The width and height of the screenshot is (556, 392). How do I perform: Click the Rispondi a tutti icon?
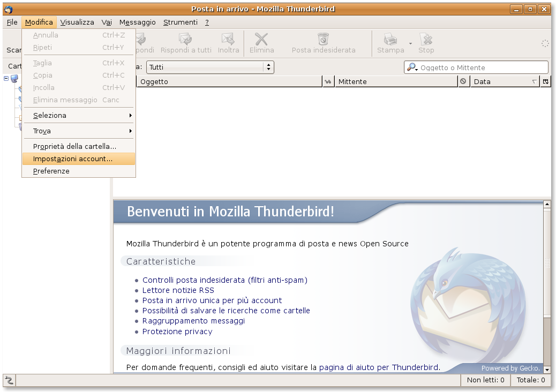coord(186,40)
